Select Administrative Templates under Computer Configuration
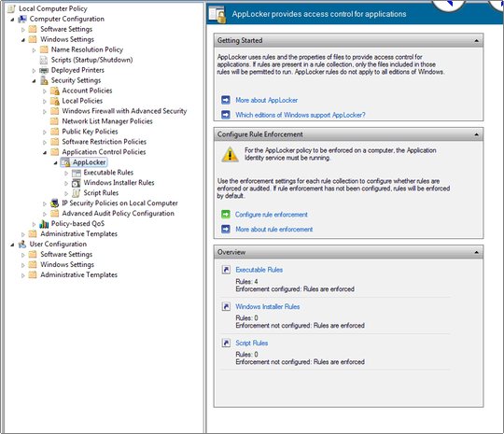504x434 pixels. pyautogui.click(x=78, y=233)
